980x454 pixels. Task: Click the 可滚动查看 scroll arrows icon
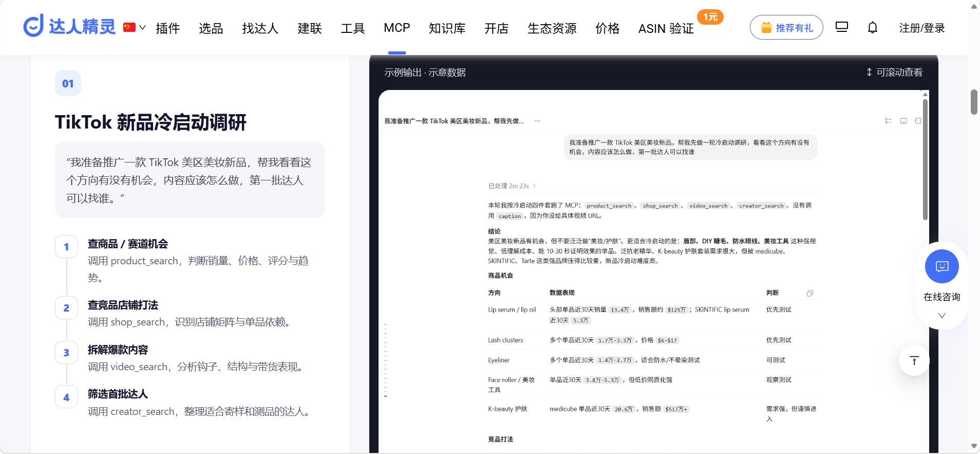(869, 72)
